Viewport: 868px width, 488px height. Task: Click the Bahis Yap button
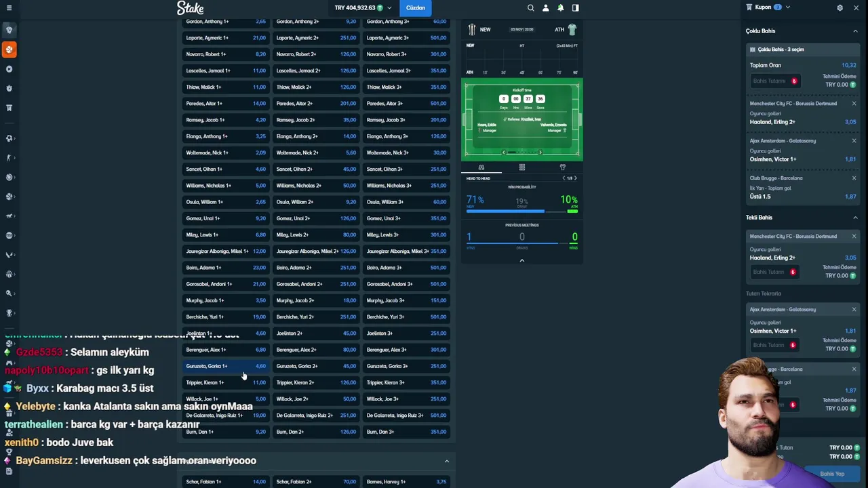point(832,474)
